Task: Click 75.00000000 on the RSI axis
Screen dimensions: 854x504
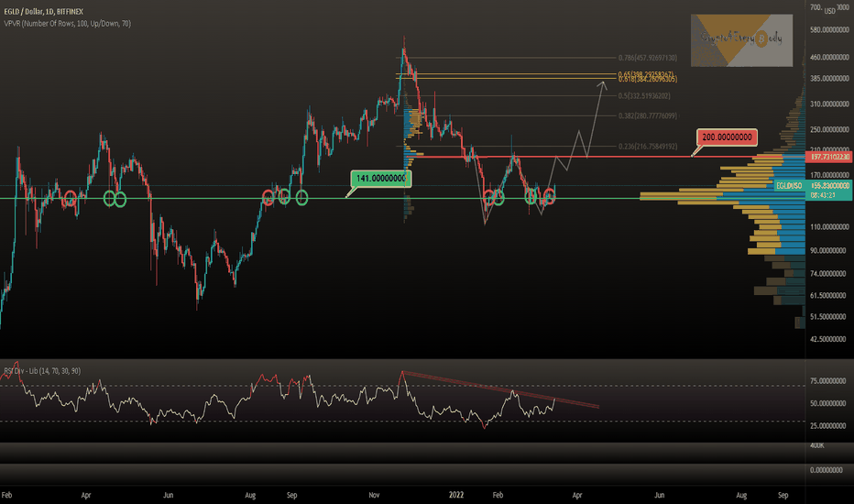Action: pyautogui.click(x=827, y=381)
